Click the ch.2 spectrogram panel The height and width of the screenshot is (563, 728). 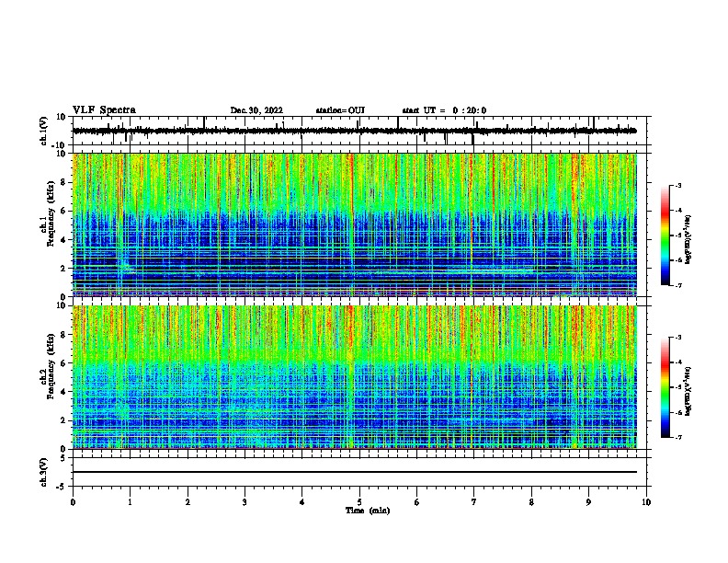[x=355, y=377]
